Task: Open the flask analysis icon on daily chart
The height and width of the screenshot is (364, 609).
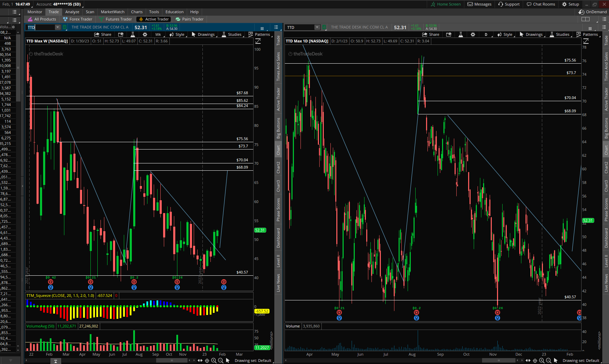Action: [460, 34]
